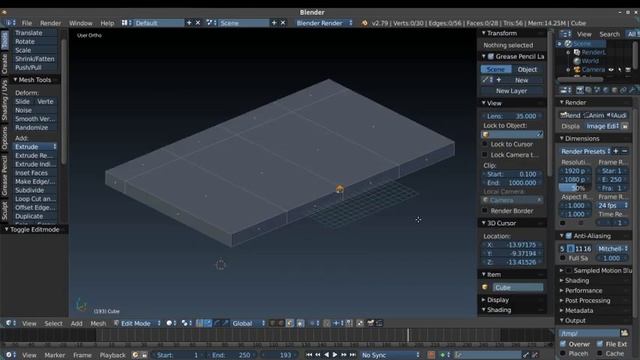Enable the Placeholders checkbox

coord(563,353)
